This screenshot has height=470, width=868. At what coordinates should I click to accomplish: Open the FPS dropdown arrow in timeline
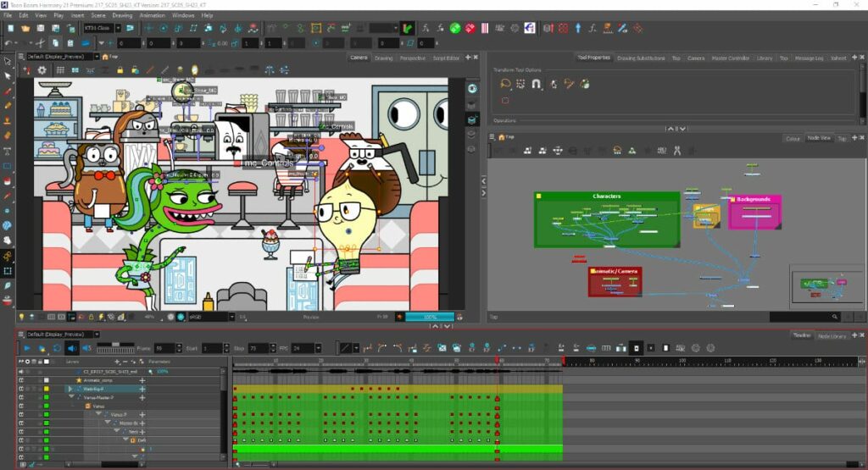click(318, 348)
